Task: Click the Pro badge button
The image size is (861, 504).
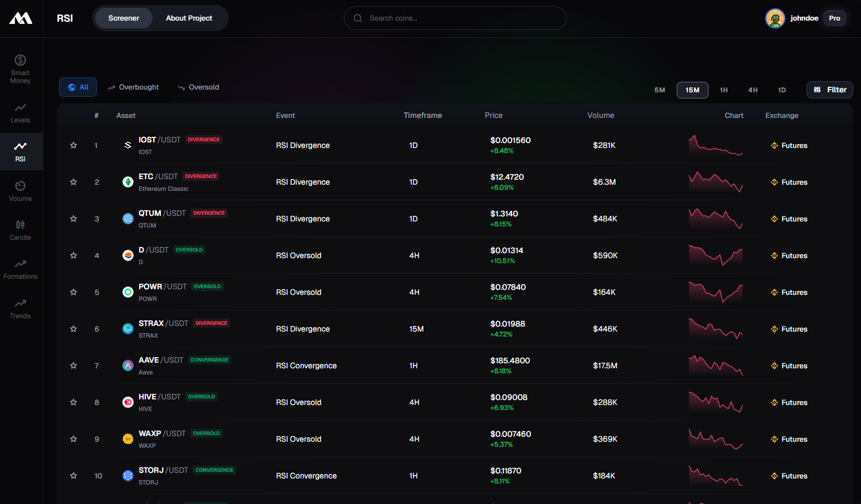Action: (x=834, y=18)
